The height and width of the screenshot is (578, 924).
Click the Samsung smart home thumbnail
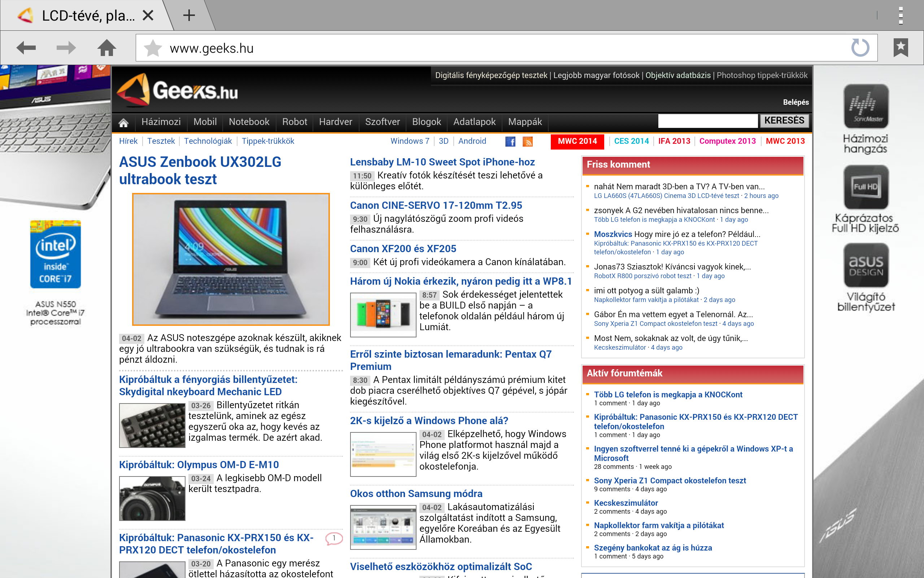pos(383,527)
